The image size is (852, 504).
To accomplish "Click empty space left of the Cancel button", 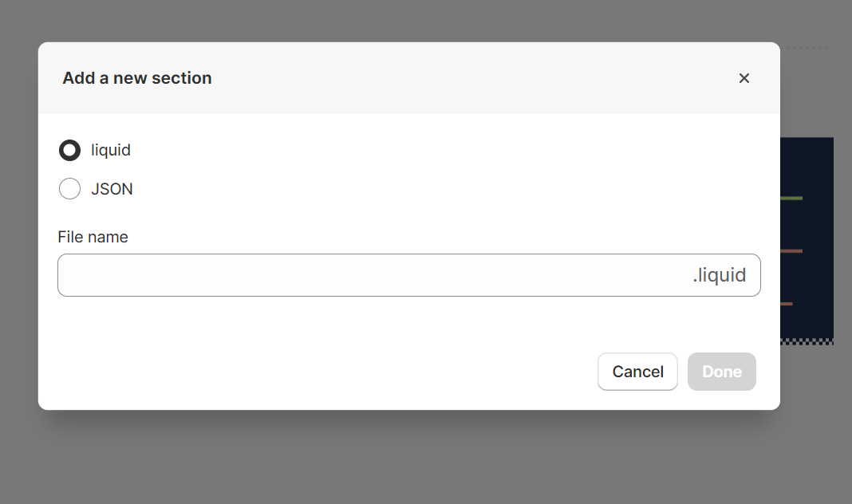I will point(319,372).
